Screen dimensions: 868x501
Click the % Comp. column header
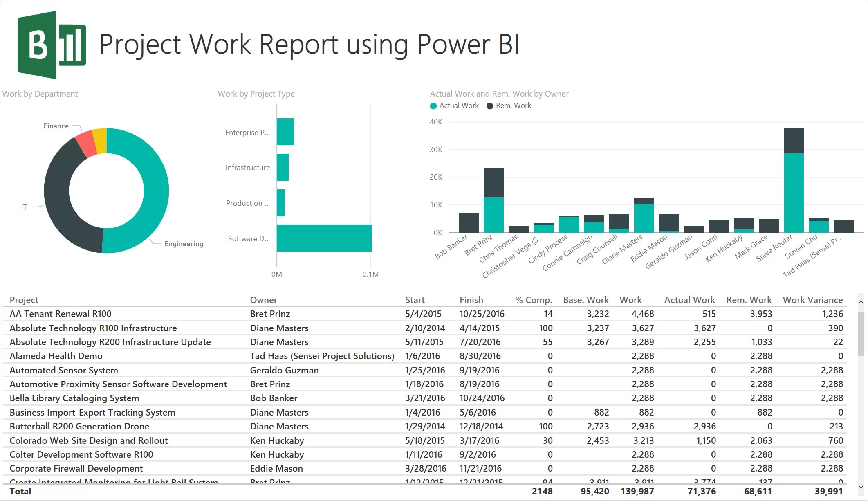(533, 300)
